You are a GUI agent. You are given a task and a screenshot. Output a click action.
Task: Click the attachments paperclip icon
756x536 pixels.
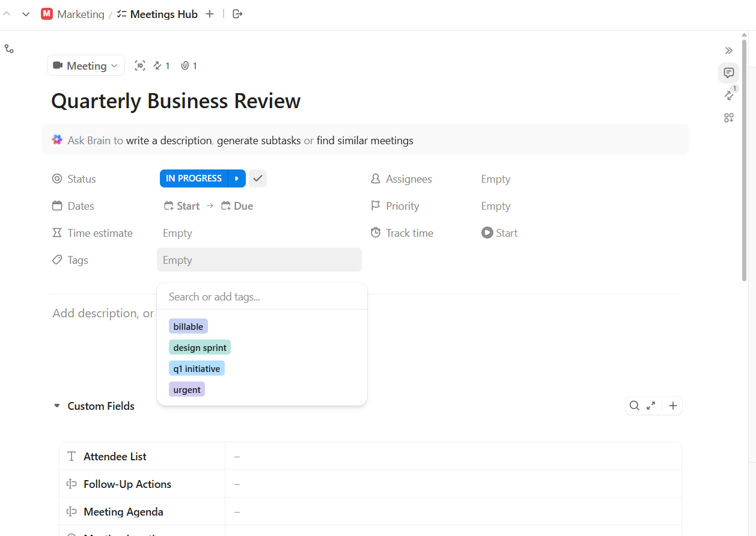185,65
